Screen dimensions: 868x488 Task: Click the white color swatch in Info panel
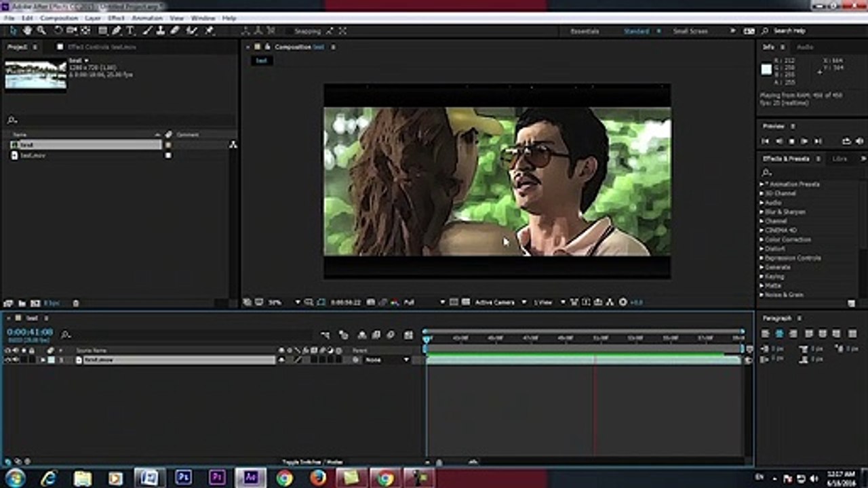(x=767, y=69)
